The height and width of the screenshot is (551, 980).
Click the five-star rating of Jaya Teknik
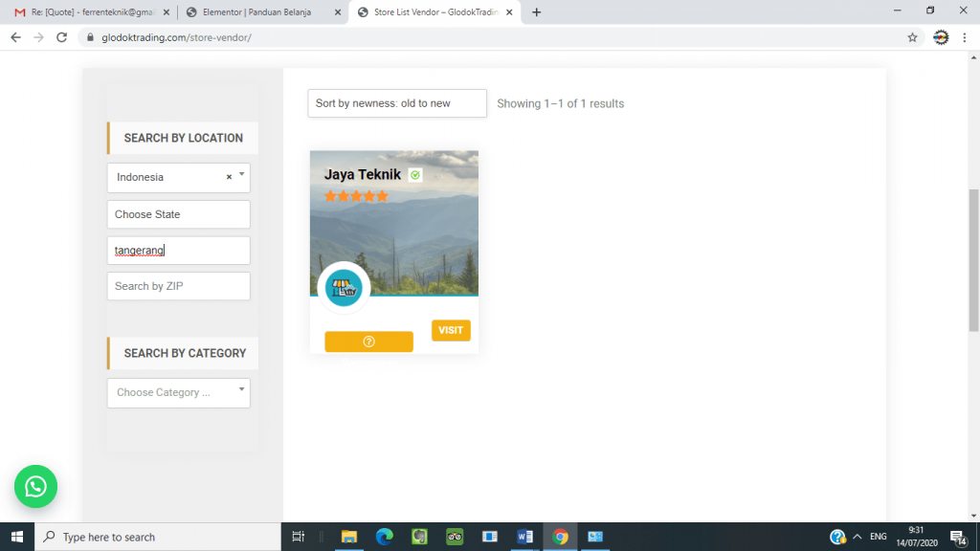click(x=356, y=196)
